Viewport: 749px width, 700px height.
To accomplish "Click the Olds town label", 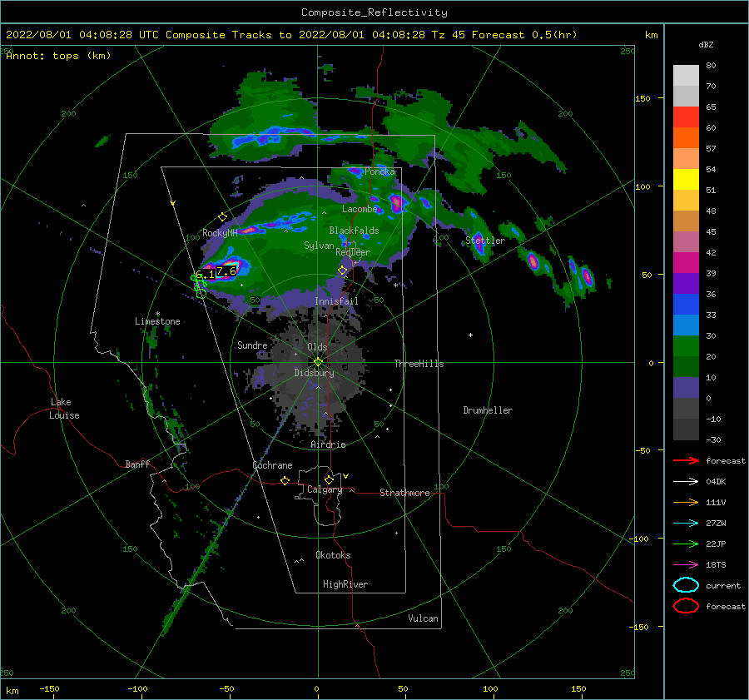I will 317,347.
